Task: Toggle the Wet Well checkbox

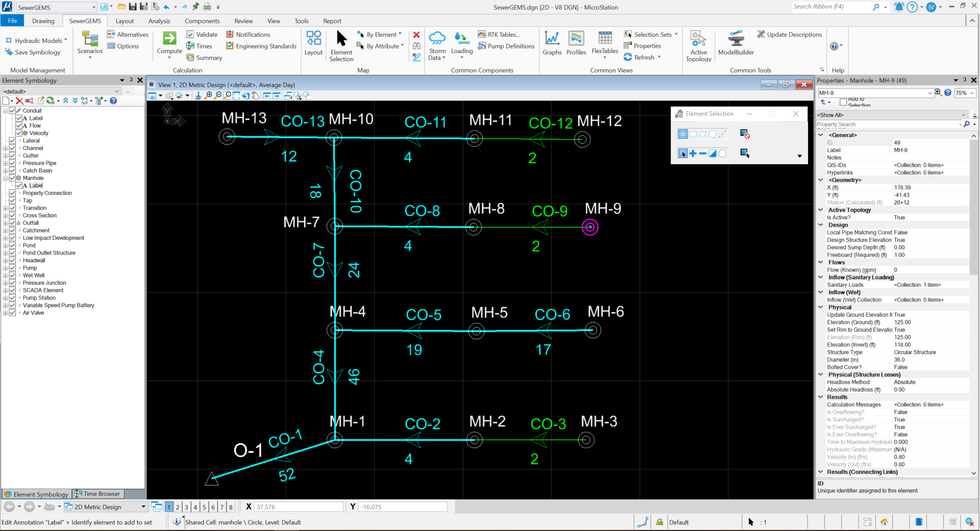Action: click(13, 275)
